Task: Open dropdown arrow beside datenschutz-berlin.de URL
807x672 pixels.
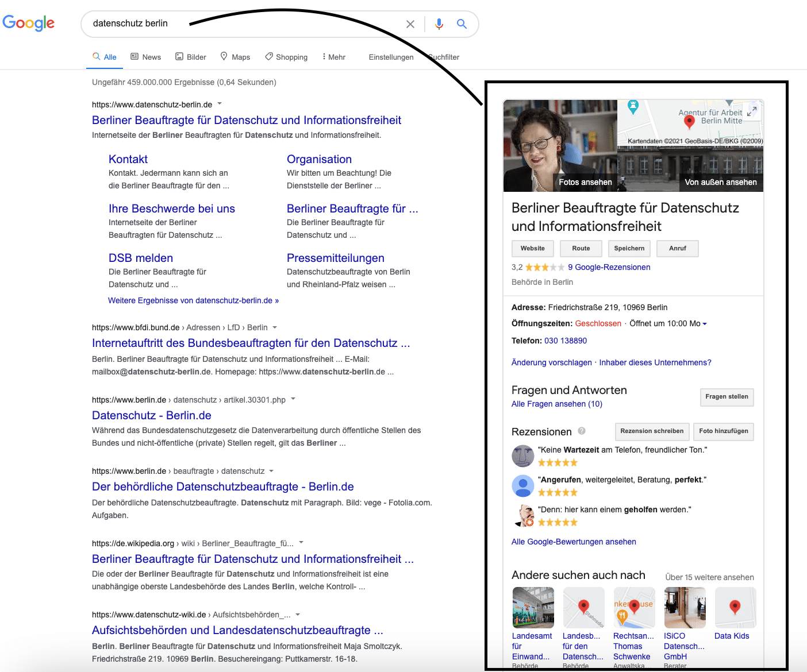Action: click(x=220, y=104)
